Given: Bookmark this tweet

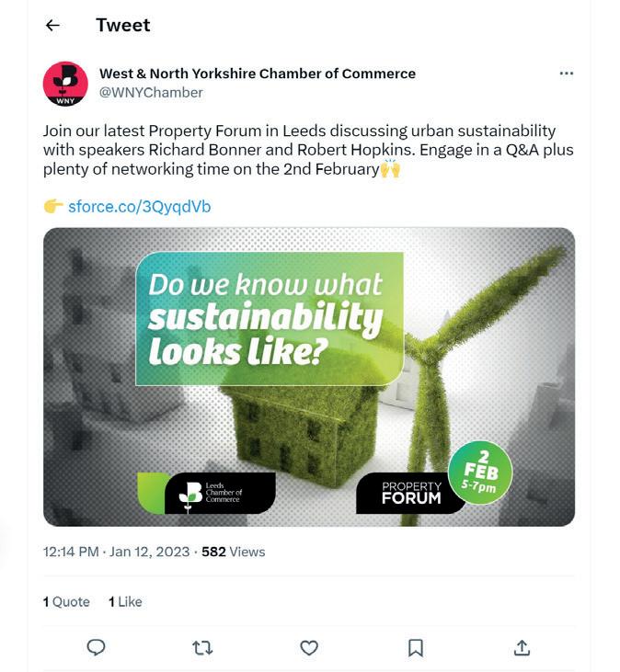Looking at the screenshot, I should 415,647.
